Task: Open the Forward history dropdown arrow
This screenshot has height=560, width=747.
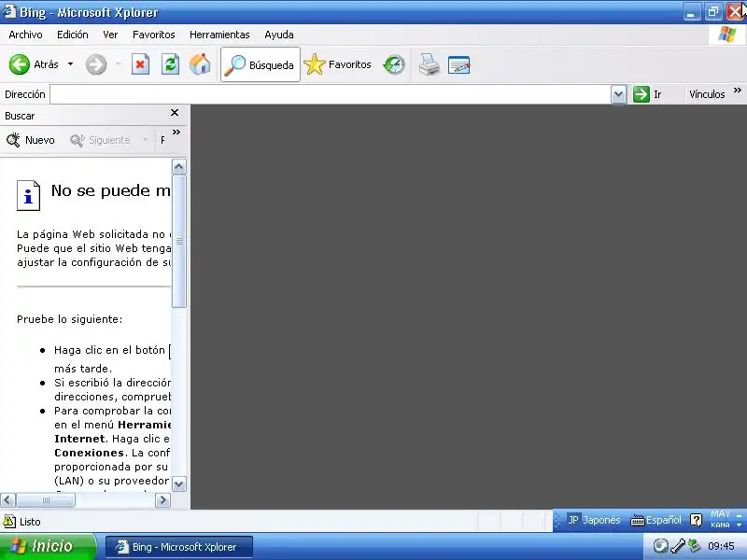Action: [x=119, y=63]
